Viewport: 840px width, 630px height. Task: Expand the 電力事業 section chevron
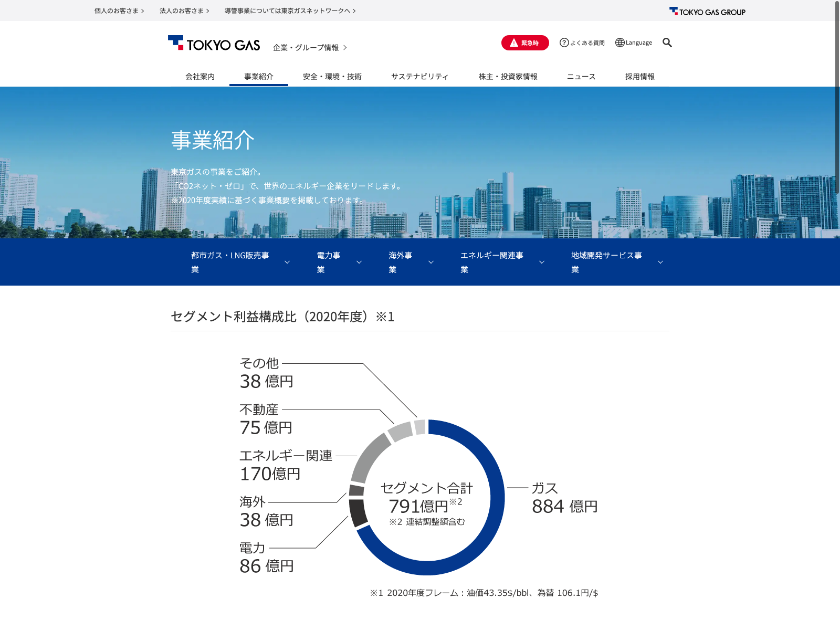(x=359, y=262)
